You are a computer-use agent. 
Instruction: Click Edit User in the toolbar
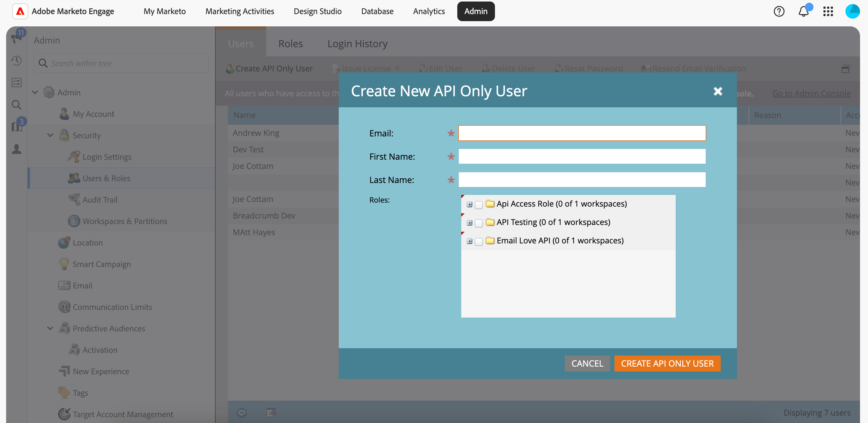(x=440, y=68)
